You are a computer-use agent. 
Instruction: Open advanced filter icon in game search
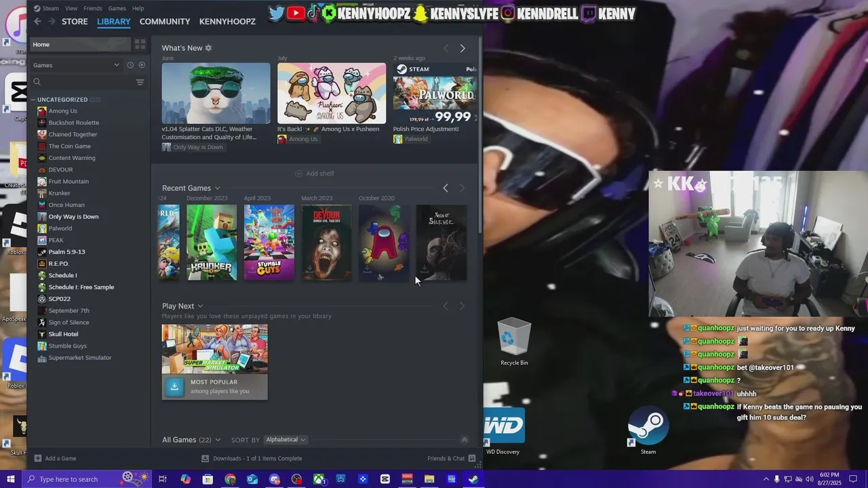[x=140, y=82]
